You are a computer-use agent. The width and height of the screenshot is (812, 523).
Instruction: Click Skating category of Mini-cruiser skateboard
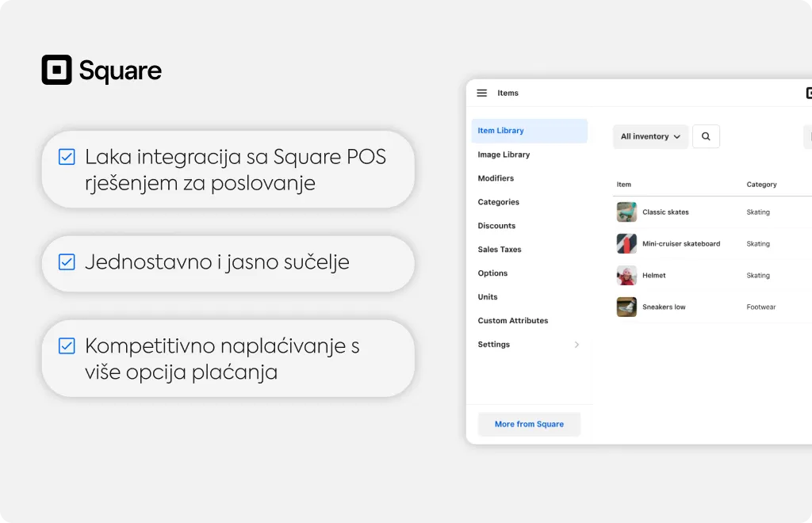[x=758, y=243]
